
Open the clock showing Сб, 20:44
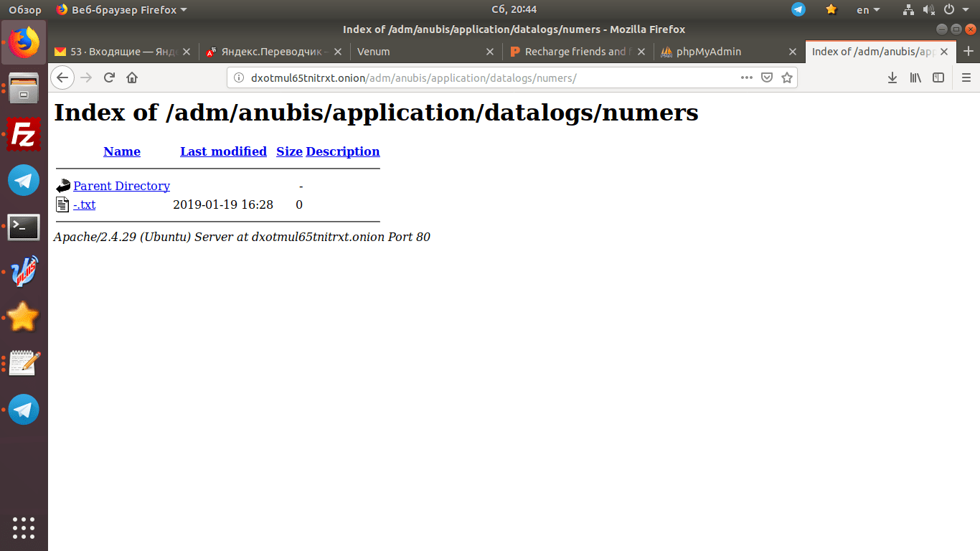click(514, 9)
